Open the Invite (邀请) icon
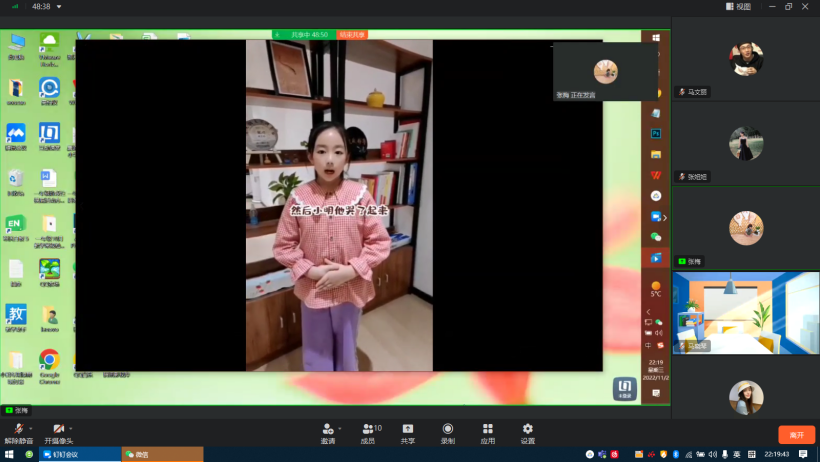The image size is (820, 462). tap(327, 429)
